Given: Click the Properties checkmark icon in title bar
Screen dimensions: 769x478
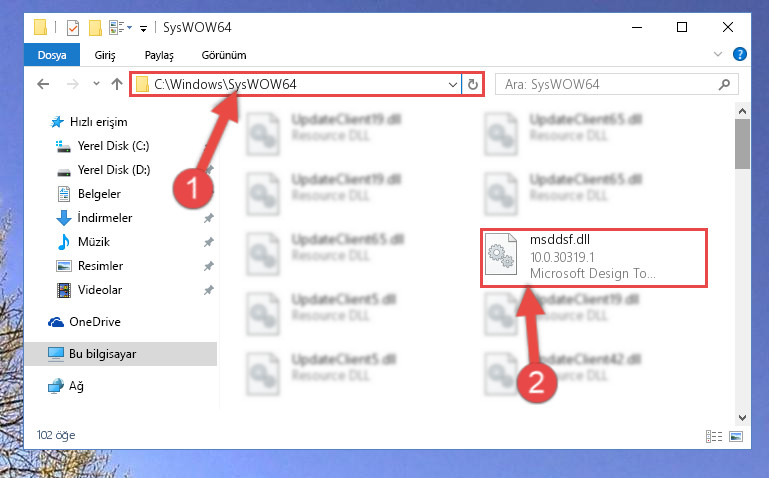Looking at the screenshot, I should click(73, 27).
